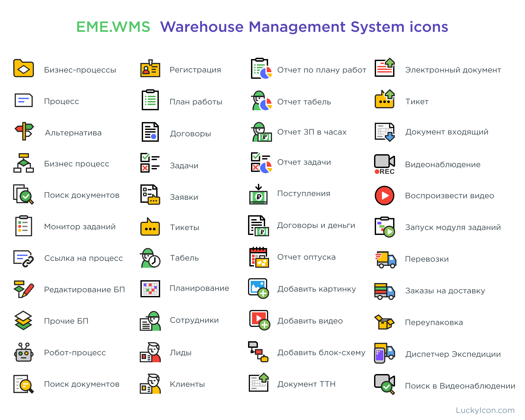Click the Отчет отпуска calendar icon
The width and height of the screenshot is (525, 420).
point(259,257)
